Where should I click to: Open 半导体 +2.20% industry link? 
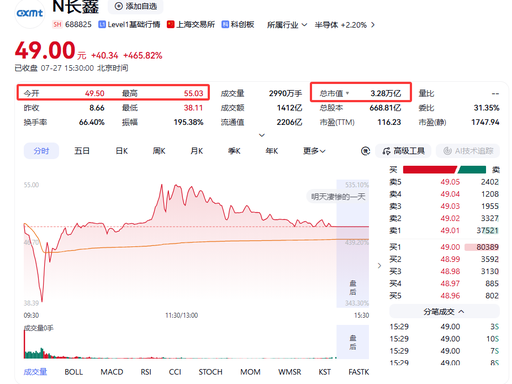[x=345, y=25]
